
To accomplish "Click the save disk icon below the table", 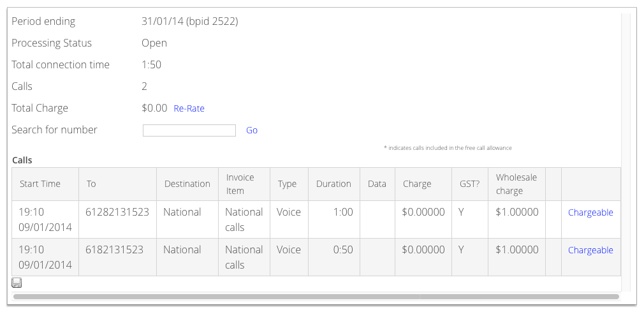I will coord(17,283).
